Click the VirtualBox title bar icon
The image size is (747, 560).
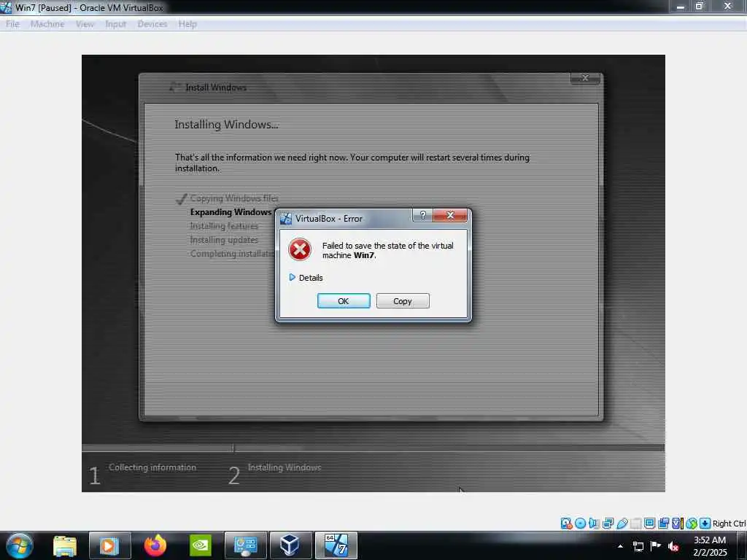click(x=6, y=7)
